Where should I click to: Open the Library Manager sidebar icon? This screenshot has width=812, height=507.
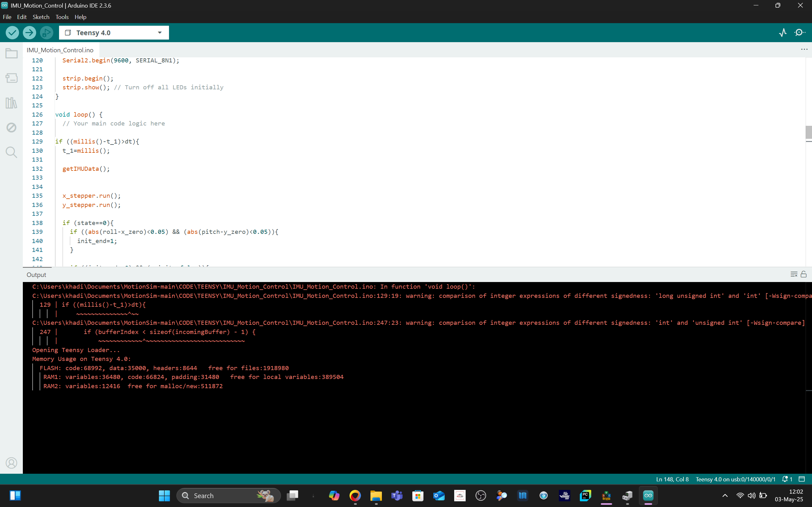[x=11, y=103]
